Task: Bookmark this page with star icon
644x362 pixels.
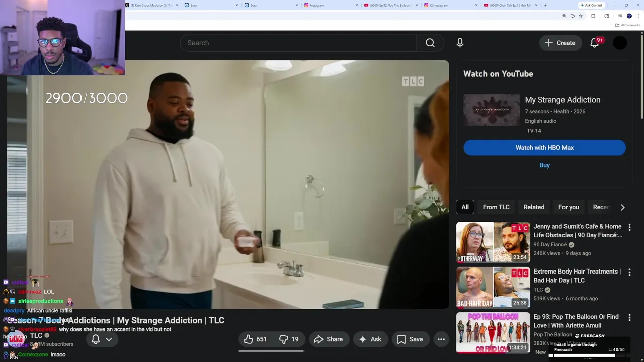Action: point(581,16)
